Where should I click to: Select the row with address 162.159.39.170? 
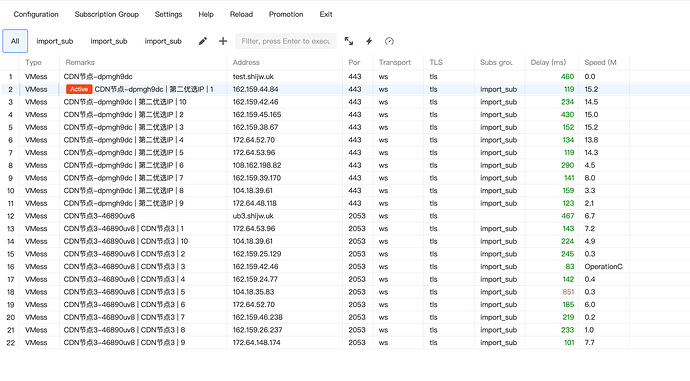(315, 178)
